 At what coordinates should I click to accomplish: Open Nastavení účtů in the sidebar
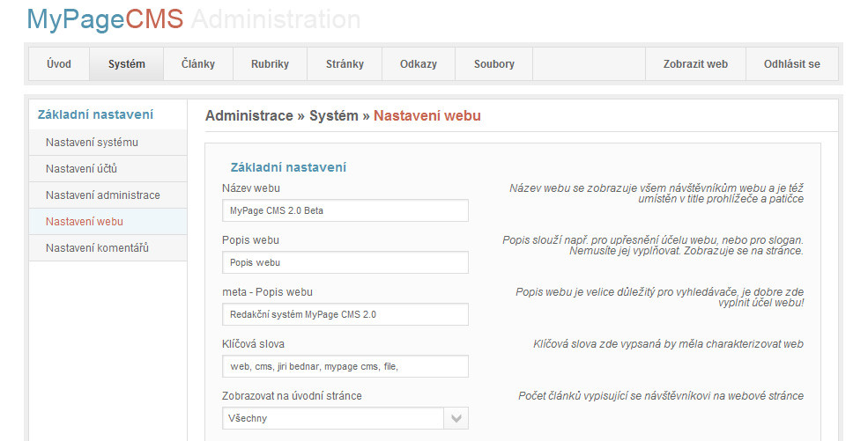tap(108, 168)
